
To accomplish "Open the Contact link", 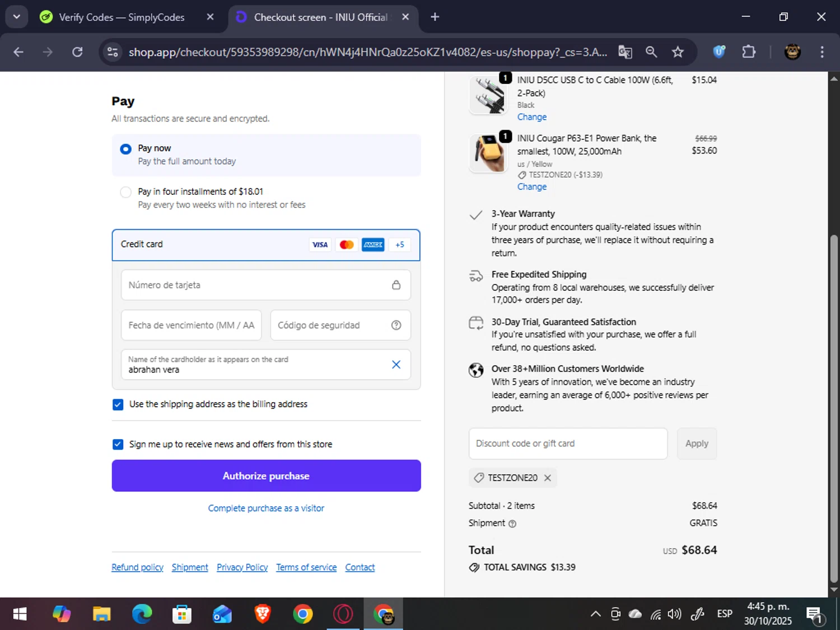I will [360, 567].
